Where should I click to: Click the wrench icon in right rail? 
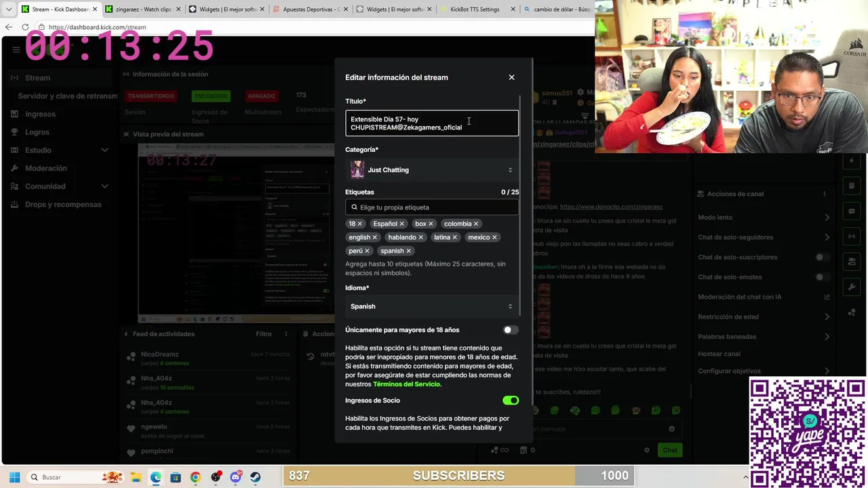tap(852, 287)
